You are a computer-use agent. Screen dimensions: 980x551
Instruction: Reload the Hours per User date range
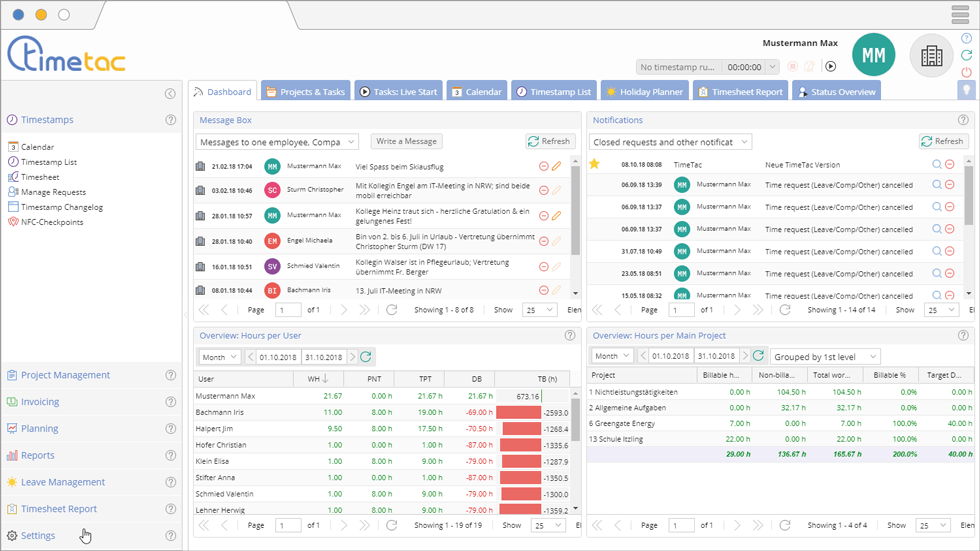click(x=366, y=357)
